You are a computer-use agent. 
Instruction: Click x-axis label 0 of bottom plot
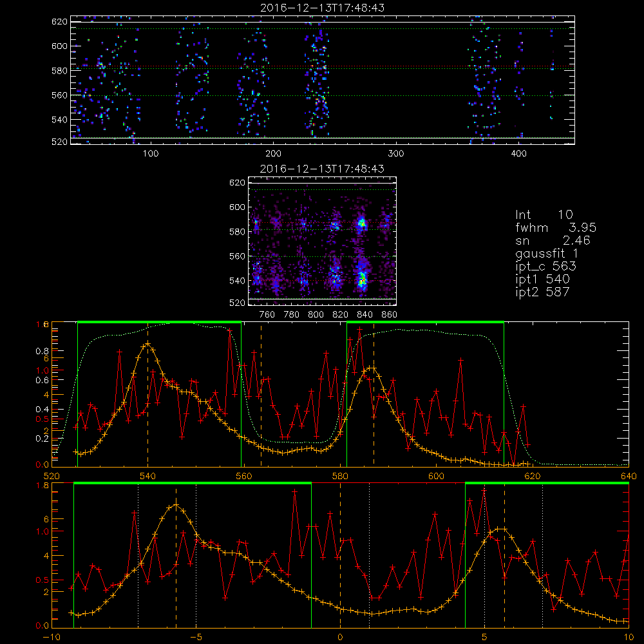[x=340, y=638]
